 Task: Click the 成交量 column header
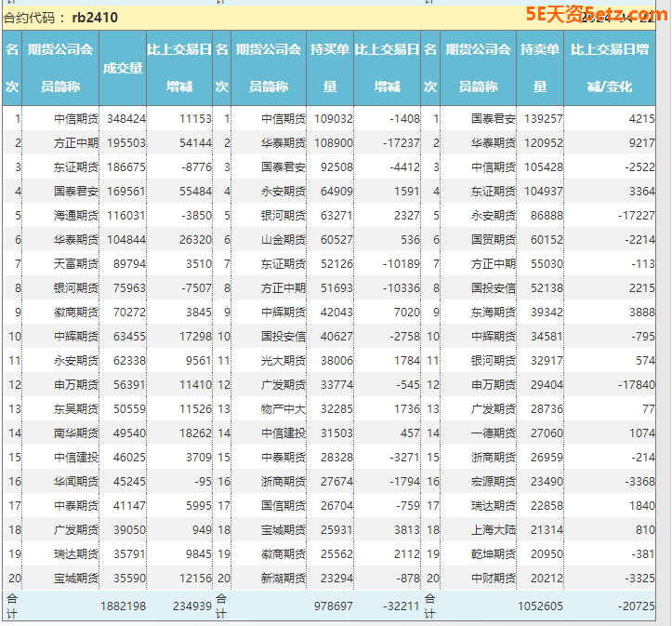click(x=123, y=68)
